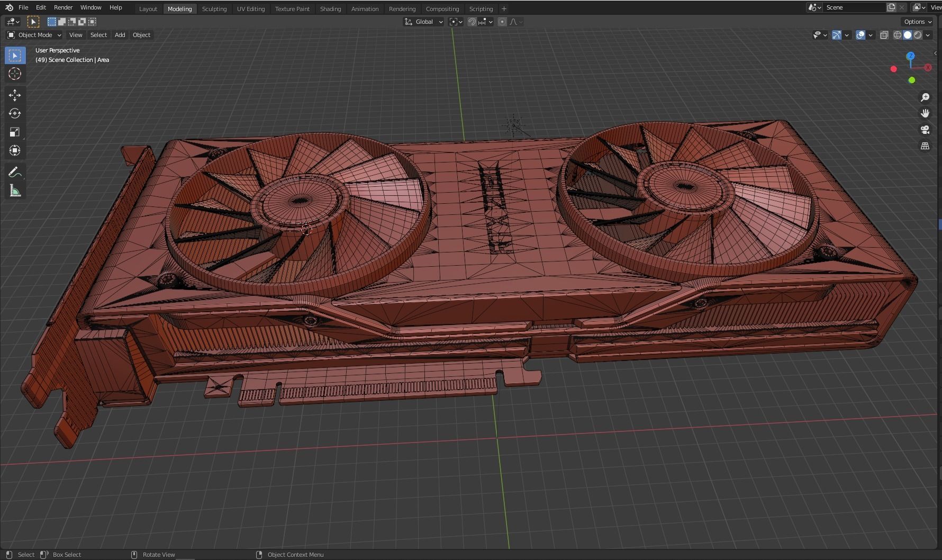Toggle snapping magnet
Image resolution: width=942 pixels, height=560 pixels.
coord(472,22)
